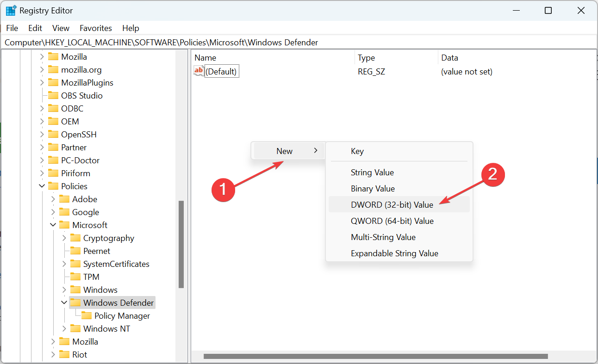This screenshot has height=364, width=598.
Task: Click the OEM folder icon
Action: pos(53,121)
